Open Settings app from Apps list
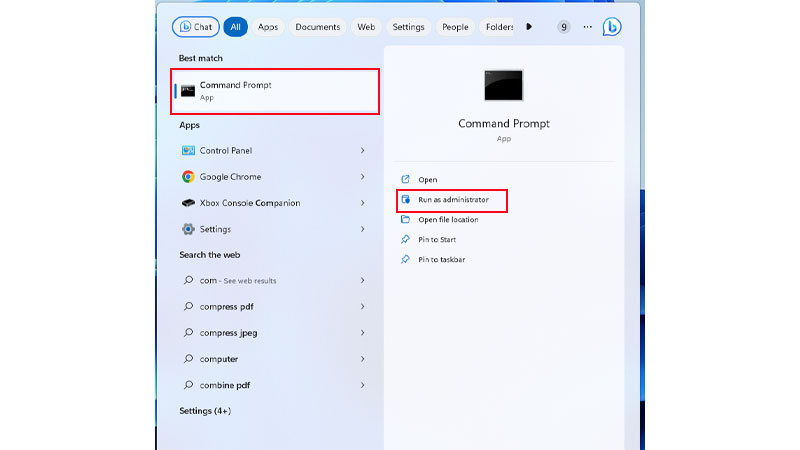This screenshot has width=800, height=450. pos(274,229)
